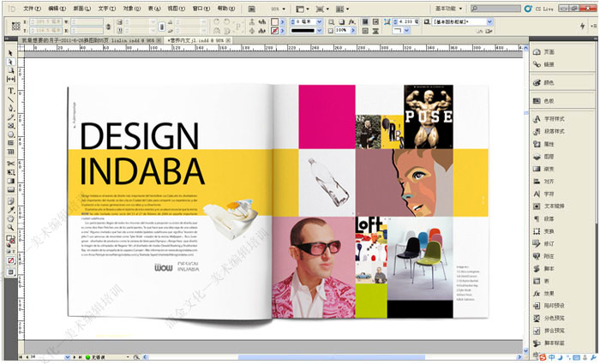Open the screen mode dropdown in application bar
600x364 pixels.
(x=322, y=9)
